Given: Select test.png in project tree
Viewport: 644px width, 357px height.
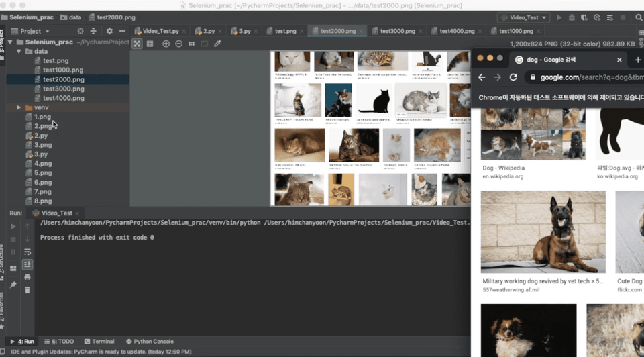Looking at the screenshot, I should coord(56,61).
